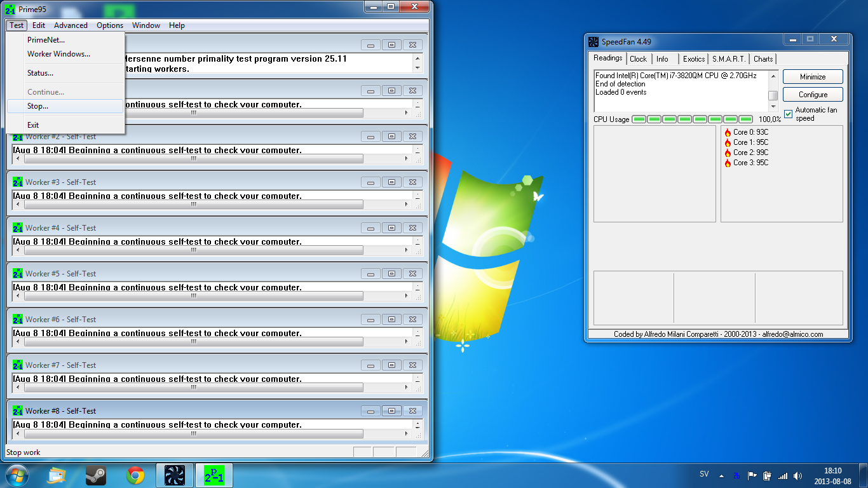
Task: Launch Steam from the taskbar
Action: pyautogui.click(x=96, y=475)
